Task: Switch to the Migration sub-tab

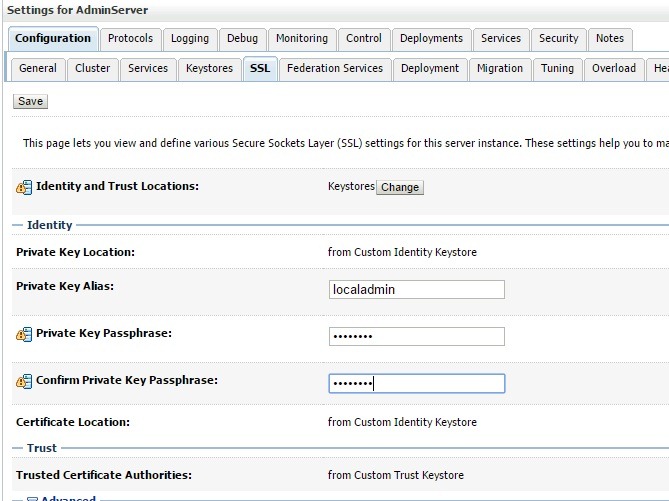Action: (500, 69)
